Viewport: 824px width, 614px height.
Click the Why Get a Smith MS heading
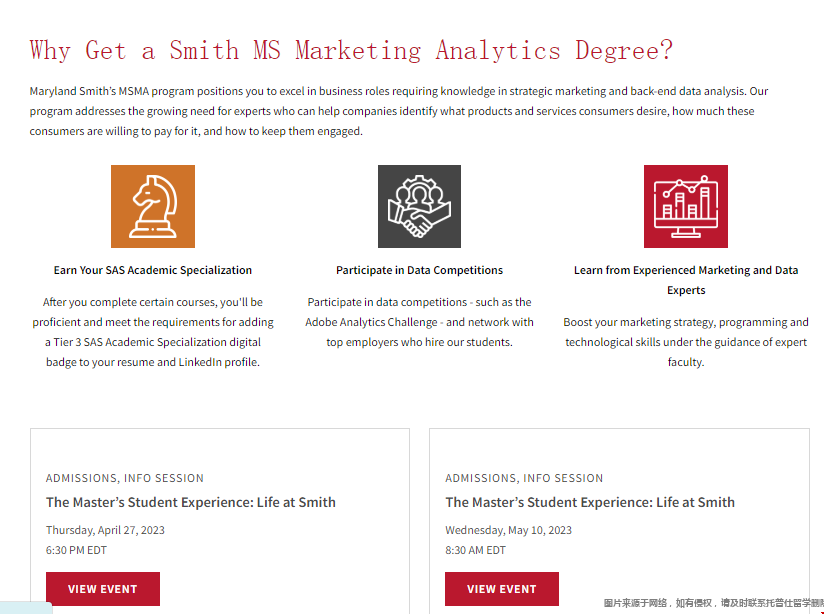coord(351,50)
